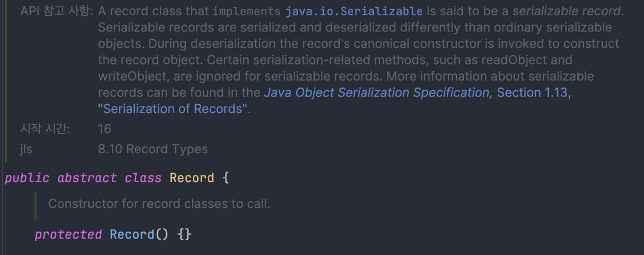Click the "Constructor for record classes to call." comment
644x255 pixels.
click(159, 204)
